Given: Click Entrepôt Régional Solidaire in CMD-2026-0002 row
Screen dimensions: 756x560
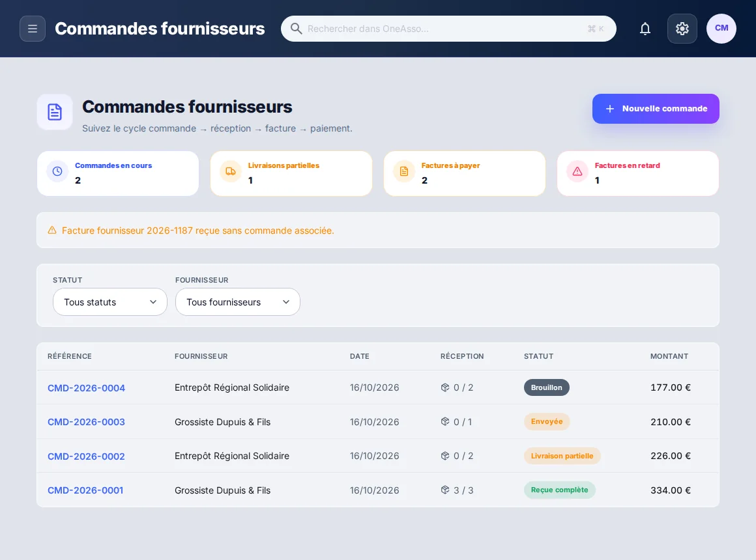Looking at the screenshot, I should tap(232, 456).
